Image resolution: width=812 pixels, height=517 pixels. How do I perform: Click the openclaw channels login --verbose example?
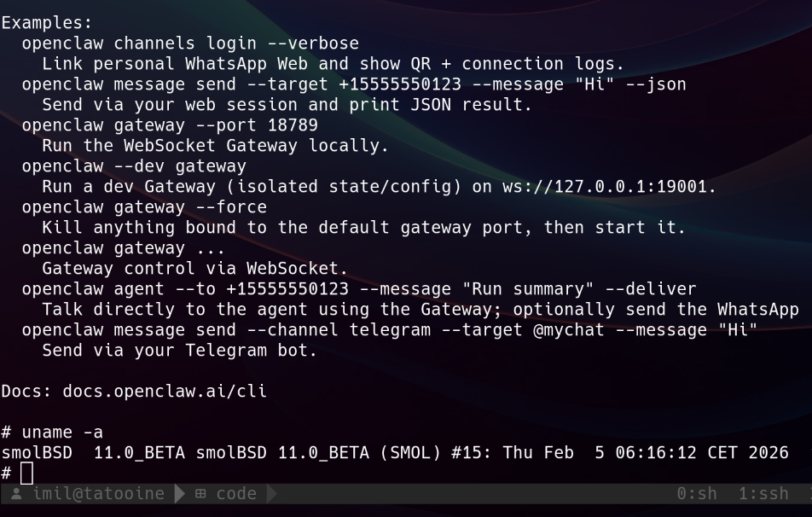point(190,44)
